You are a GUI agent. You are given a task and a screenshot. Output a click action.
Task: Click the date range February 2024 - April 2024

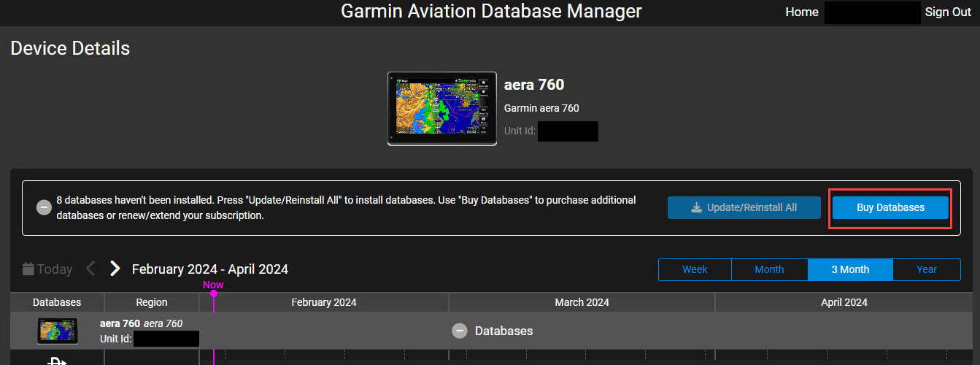(x=210, y=269)
